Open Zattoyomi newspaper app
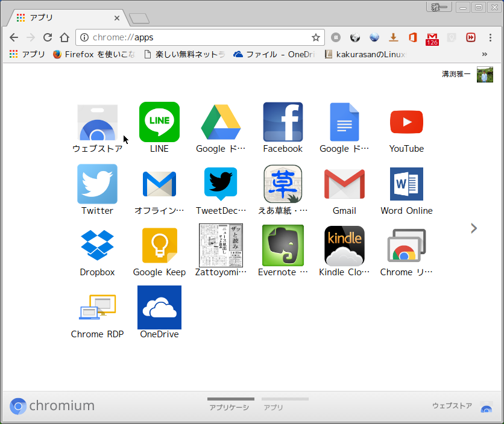The width and height of the screenshot is (504, 424). [221, 245]
